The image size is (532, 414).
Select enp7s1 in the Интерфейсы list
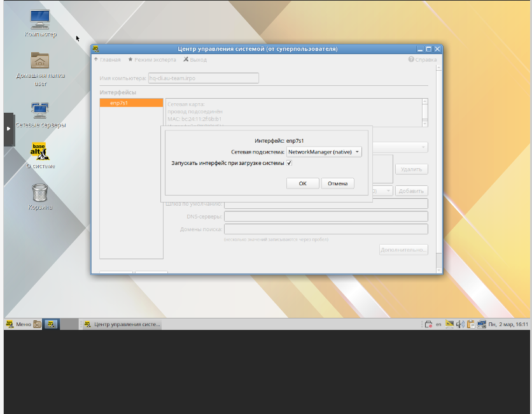(131, 103)
